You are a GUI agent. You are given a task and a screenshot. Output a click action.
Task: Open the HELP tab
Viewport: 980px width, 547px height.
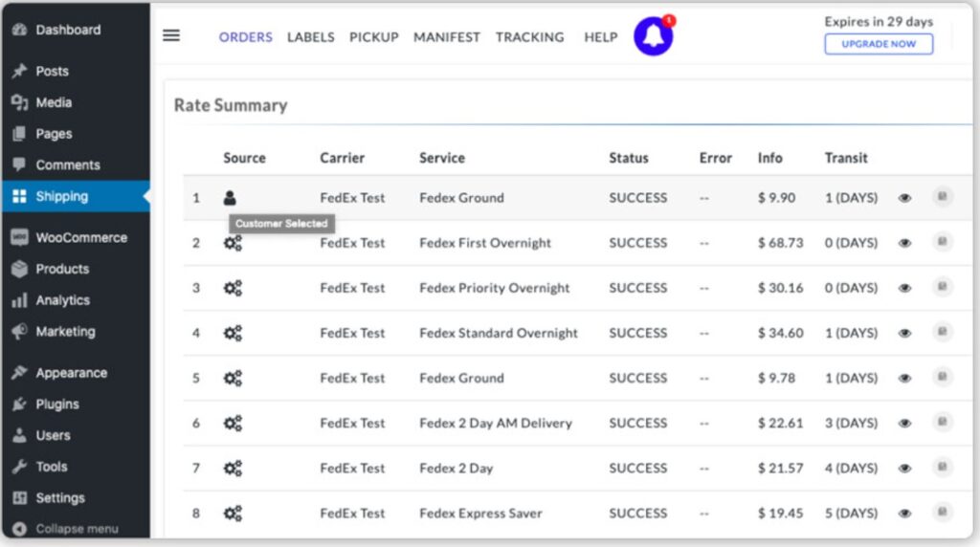click(x=601, y=37)
